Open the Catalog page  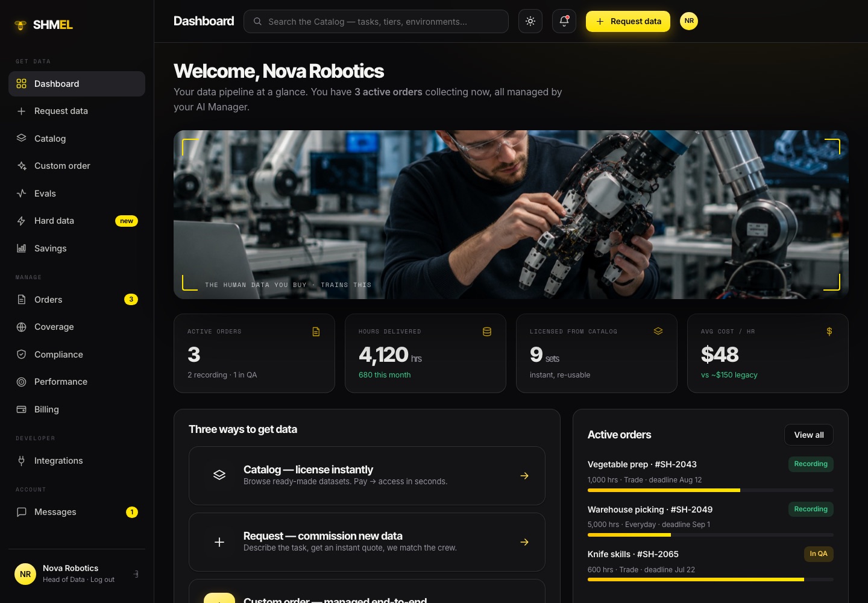[77, 139]
